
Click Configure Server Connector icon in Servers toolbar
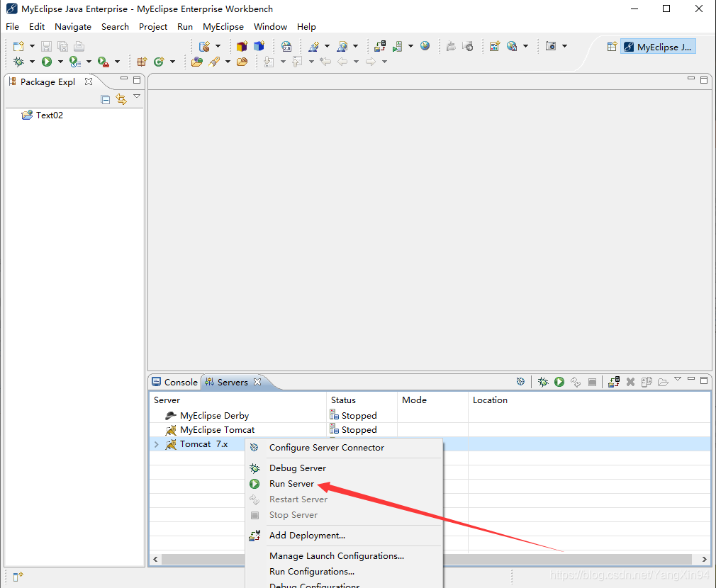click(x=520, y=381)
